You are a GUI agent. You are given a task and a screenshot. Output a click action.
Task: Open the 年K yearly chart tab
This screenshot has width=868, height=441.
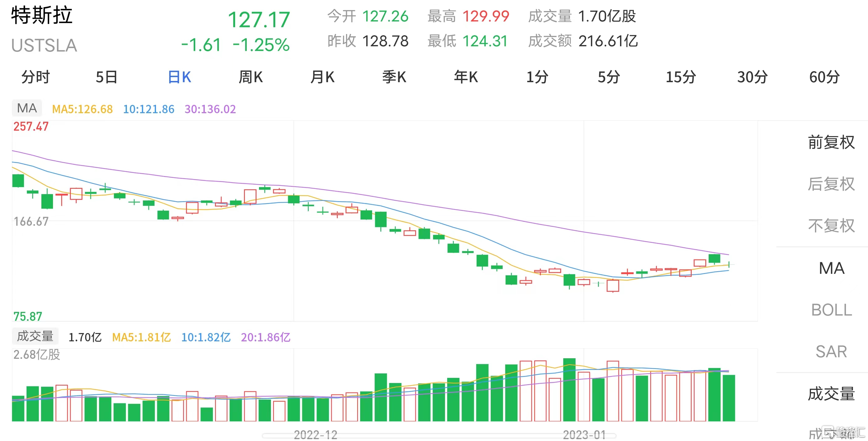pyautogui.click(x=466, y=77)
